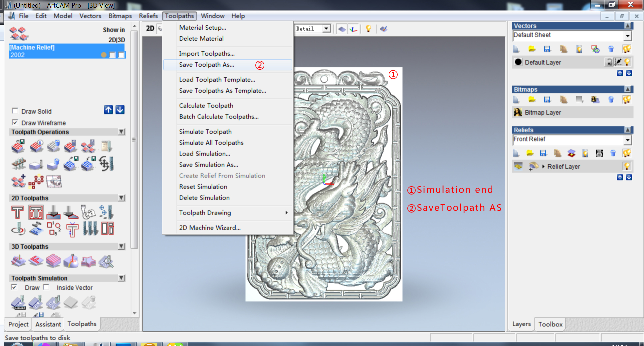Click the open folder icon in Vectors panel

click(532, 49)
